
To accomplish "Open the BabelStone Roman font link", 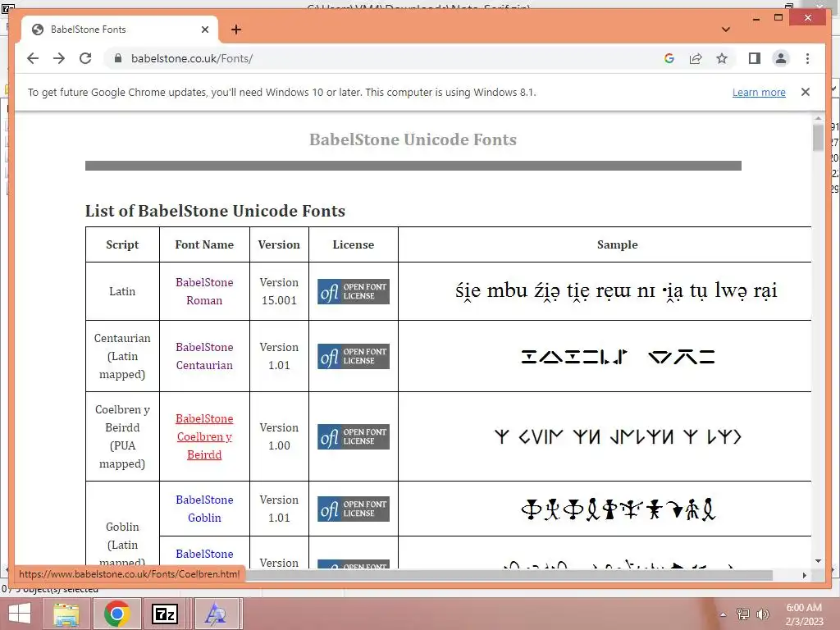I will (204, 291).
